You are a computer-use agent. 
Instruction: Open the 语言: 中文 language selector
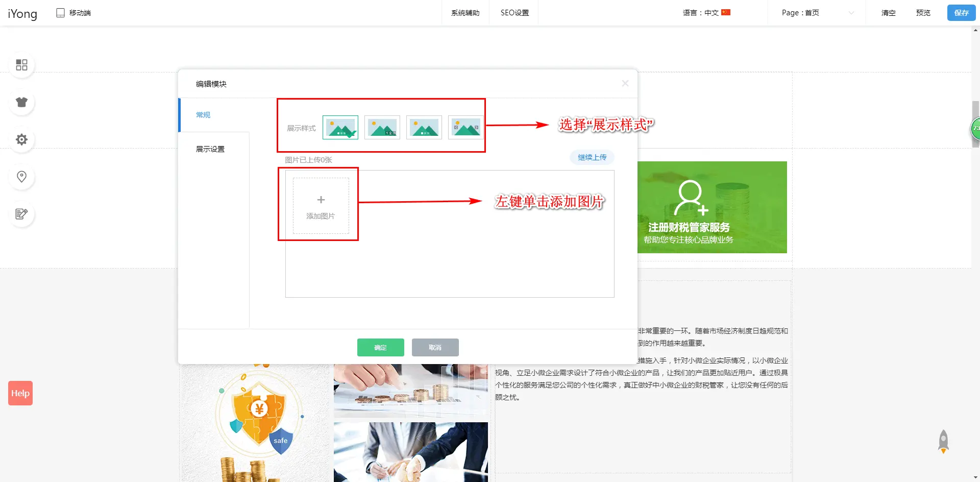[x=706, y=13]
